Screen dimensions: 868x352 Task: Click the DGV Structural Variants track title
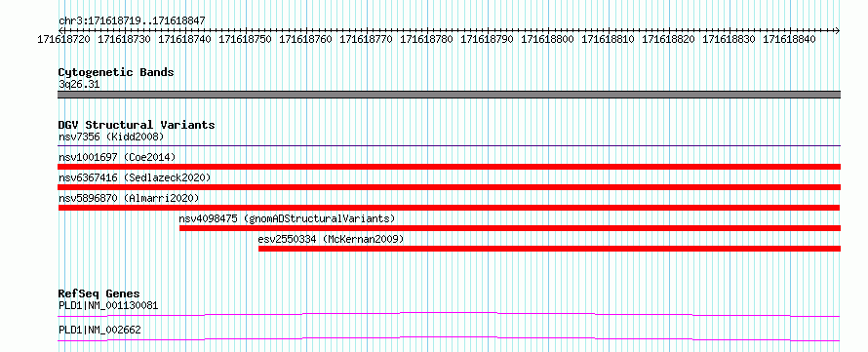pyautogui.click(x=137, y=125)
